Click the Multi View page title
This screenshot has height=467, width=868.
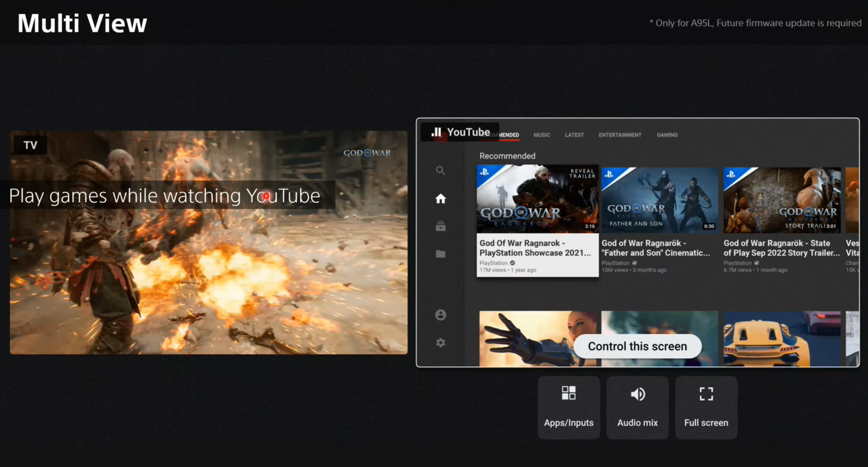(x=82, y=23)
